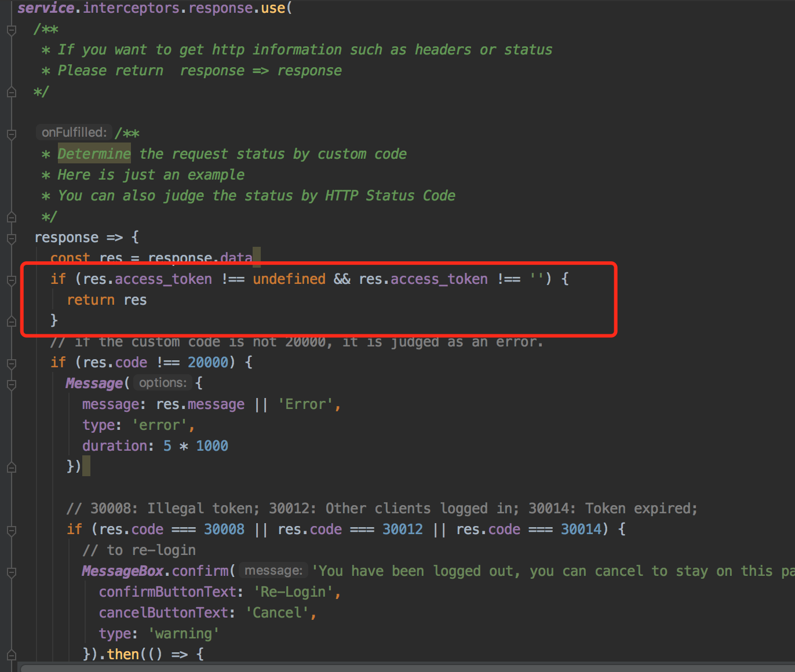The height and width of the screenshot is (672, 795).
Task: Click 30014 in the 'res.code ===' condition
Action: point(581,529)
